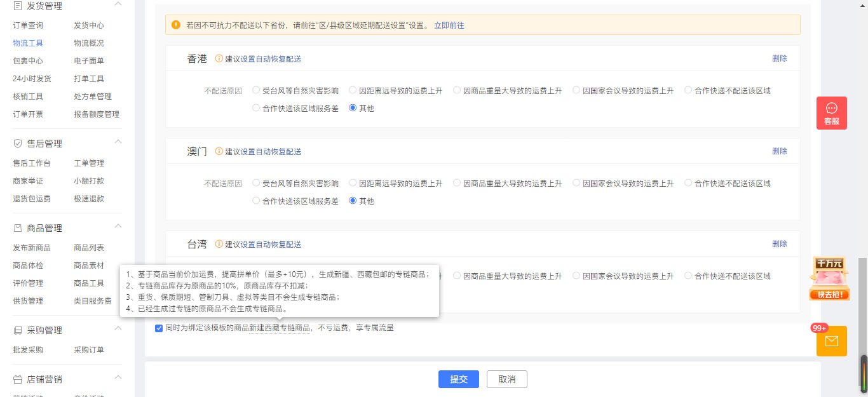Uncheck 新建西藏专链商品 checkbox
Image resolution: width=868 pixels, height=397 pixels.
click(x=158, y=328)
